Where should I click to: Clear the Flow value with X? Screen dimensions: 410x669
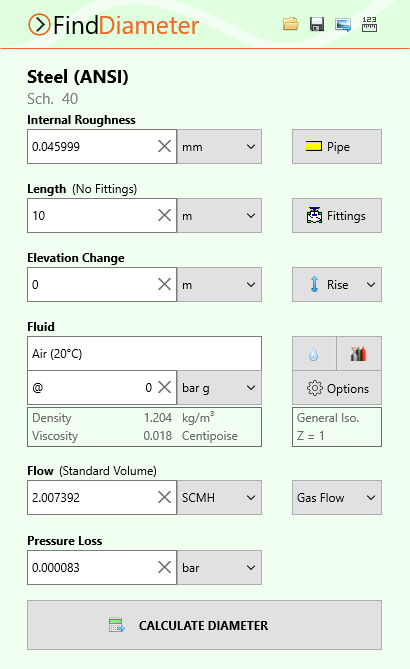164,497
